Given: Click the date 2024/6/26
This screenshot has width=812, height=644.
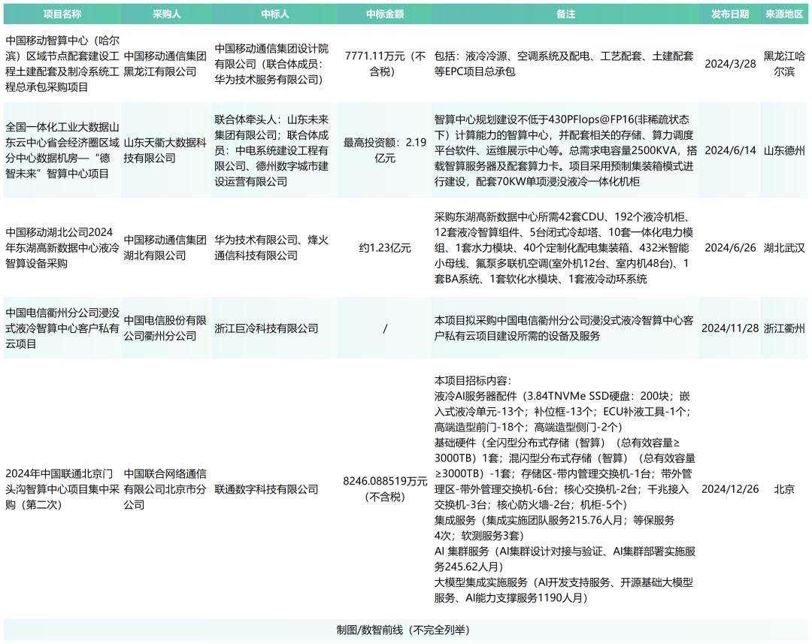Looking at the screenshot, I should tap(730, 247).
